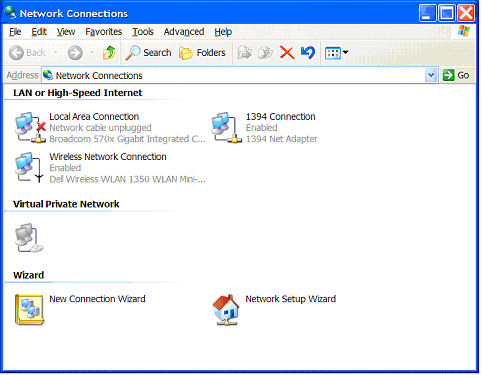Click the Wireless Network Connection label

click(x=108, y=157)
